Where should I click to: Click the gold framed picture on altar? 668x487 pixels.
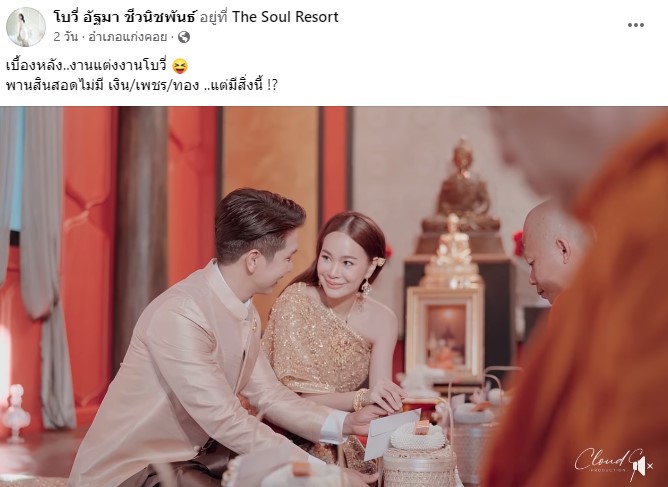[445, 333]
